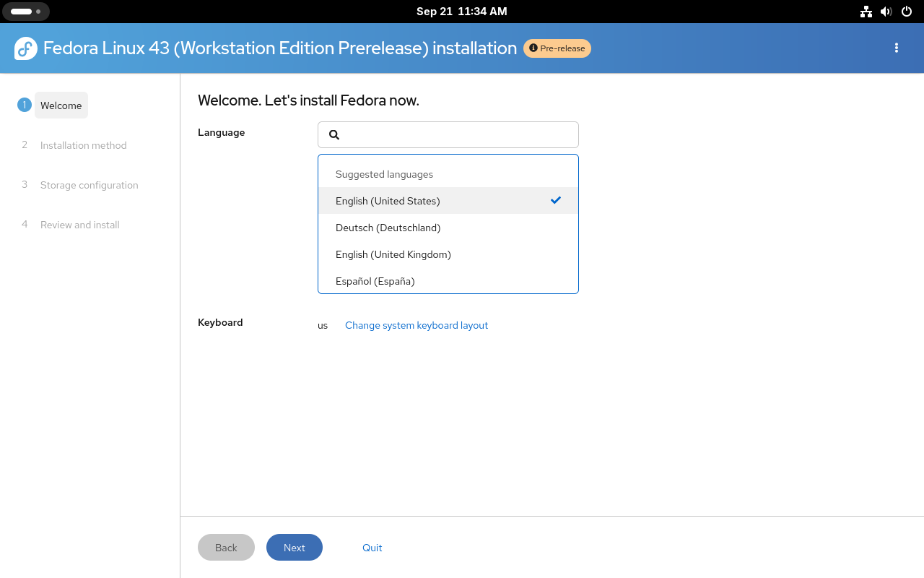Screen dimensions: 924x578
Task: Open the kebab options menu
Action: tap(897, 48)
